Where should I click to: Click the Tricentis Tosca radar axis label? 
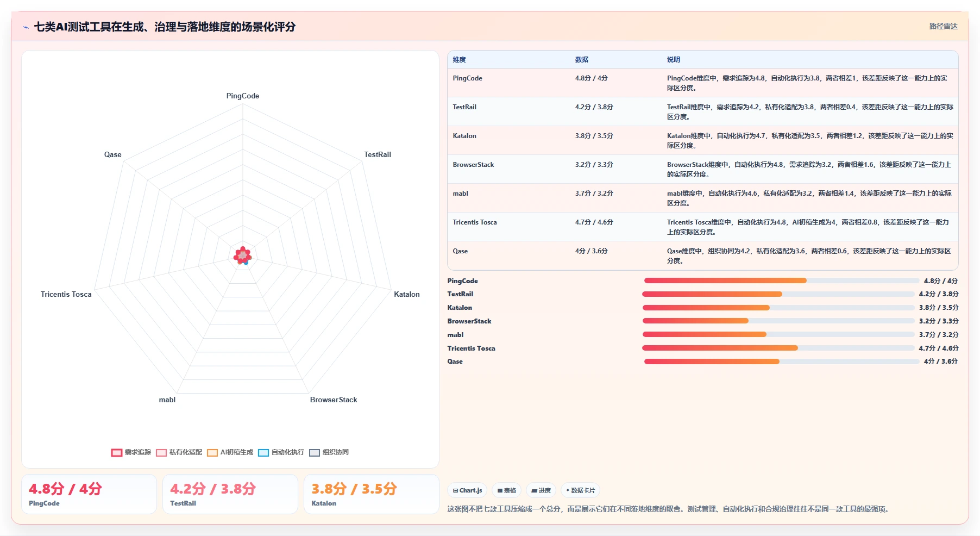point(66,294)
